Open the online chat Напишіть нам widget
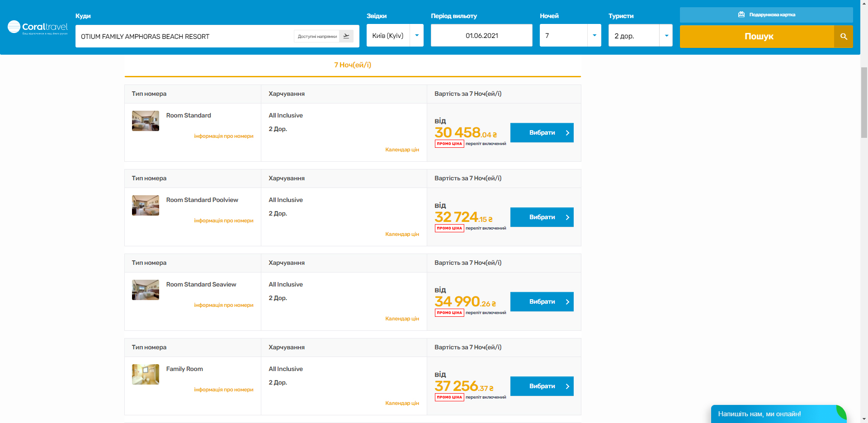Image resolution: width=868 pixels, height=423 pixels. point(778,414)
